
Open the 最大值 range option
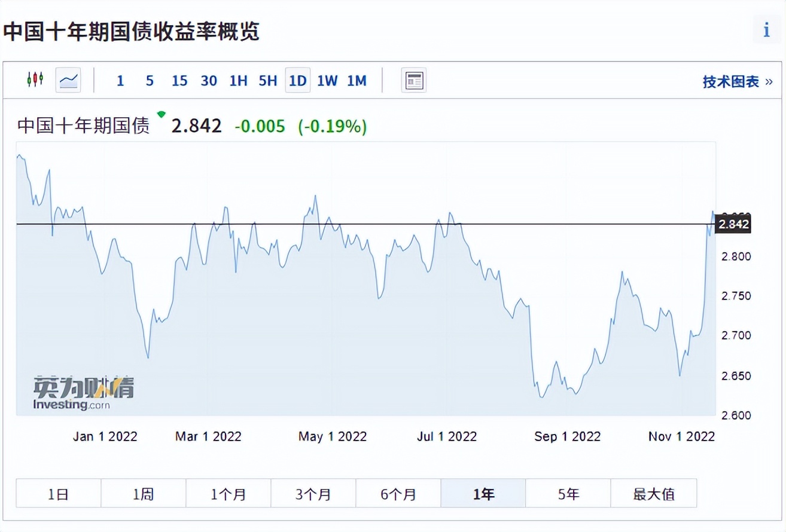click(654, 493)
